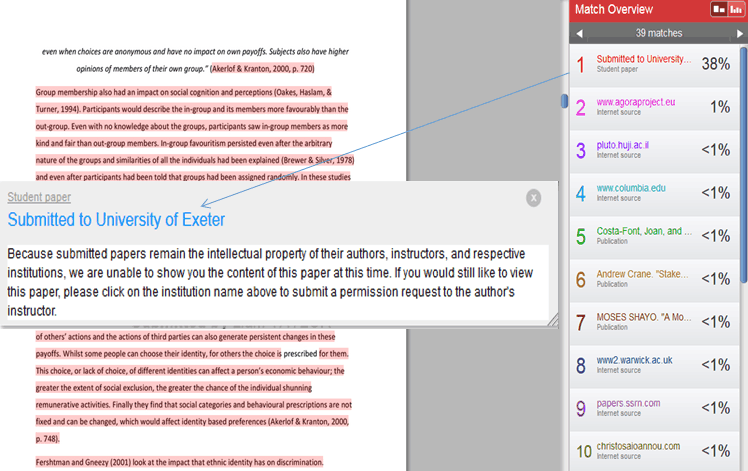Open All Sources bar chart view
Screen dimensions: 748x471
tap(736, 9)
